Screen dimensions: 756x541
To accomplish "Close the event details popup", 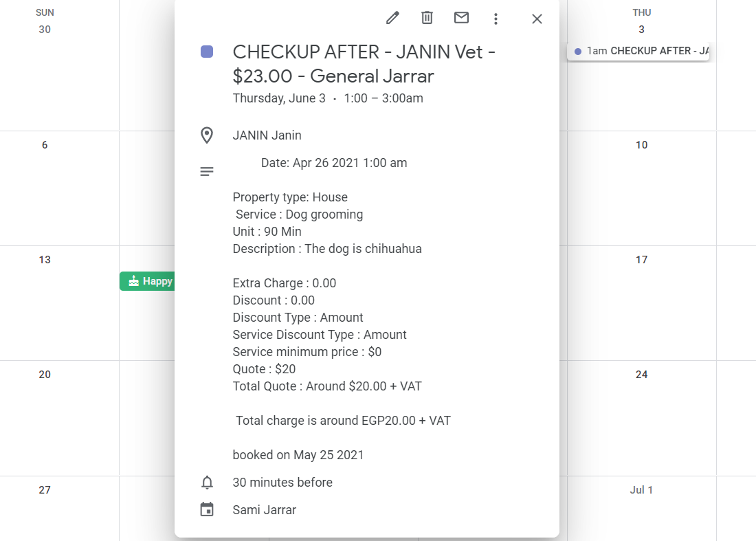I will 537,19.
